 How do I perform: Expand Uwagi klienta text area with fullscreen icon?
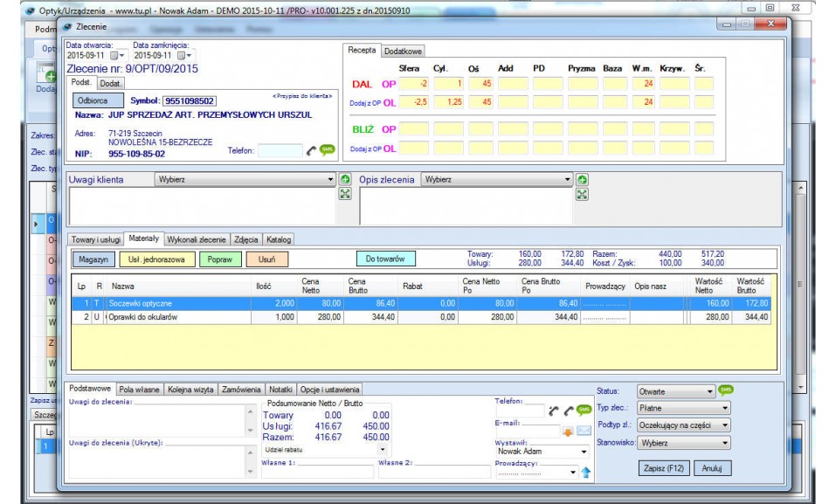pyautogui.click(x=345, y=194)
